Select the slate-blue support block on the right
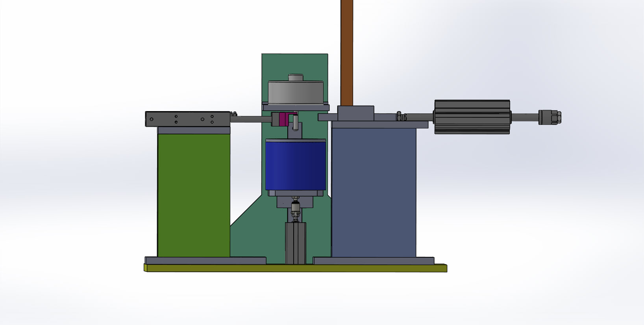The width and height of the screenshot is (644, 325). click(x=374, y=193)
